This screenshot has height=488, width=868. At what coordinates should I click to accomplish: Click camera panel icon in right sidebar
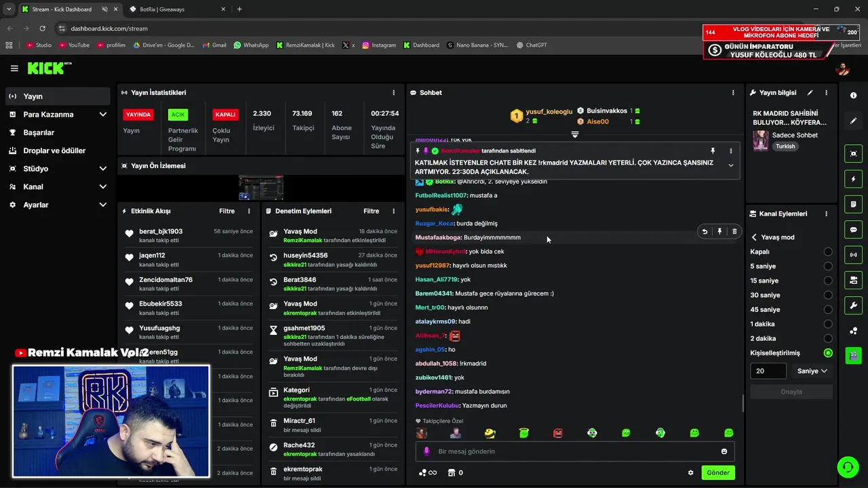pos(854,280)
